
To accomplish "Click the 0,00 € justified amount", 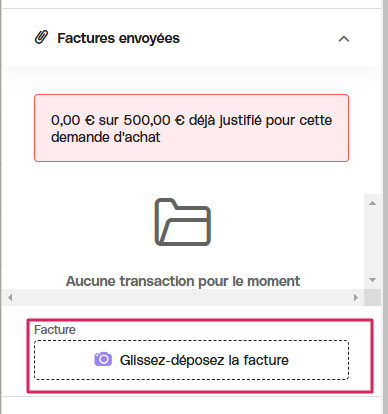I will point(73,120).
